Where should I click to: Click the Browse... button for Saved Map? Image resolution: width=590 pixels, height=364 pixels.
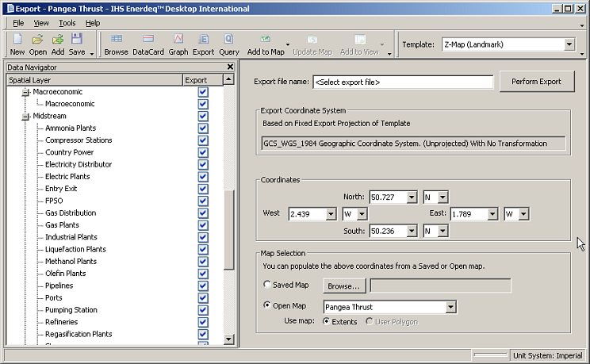[343, 285]
